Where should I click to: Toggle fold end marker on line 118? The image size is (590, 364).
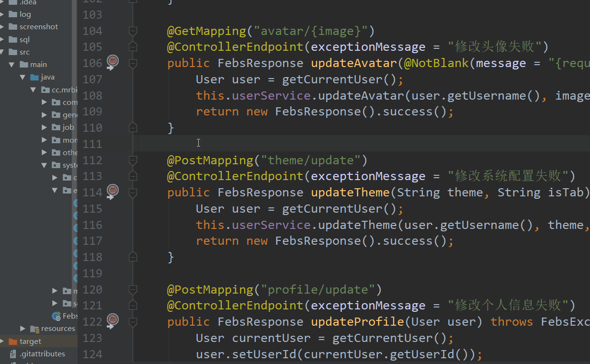coord(133,257)
